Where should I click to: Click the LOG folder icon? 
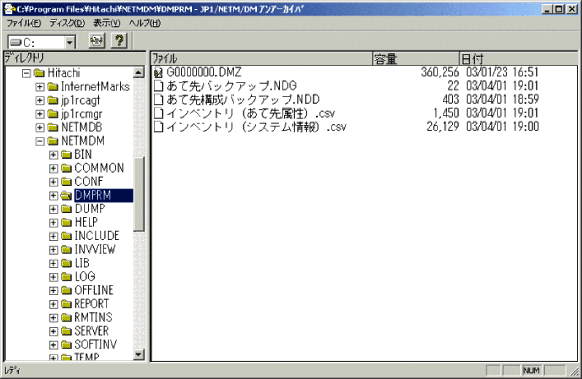click(66, 277)
